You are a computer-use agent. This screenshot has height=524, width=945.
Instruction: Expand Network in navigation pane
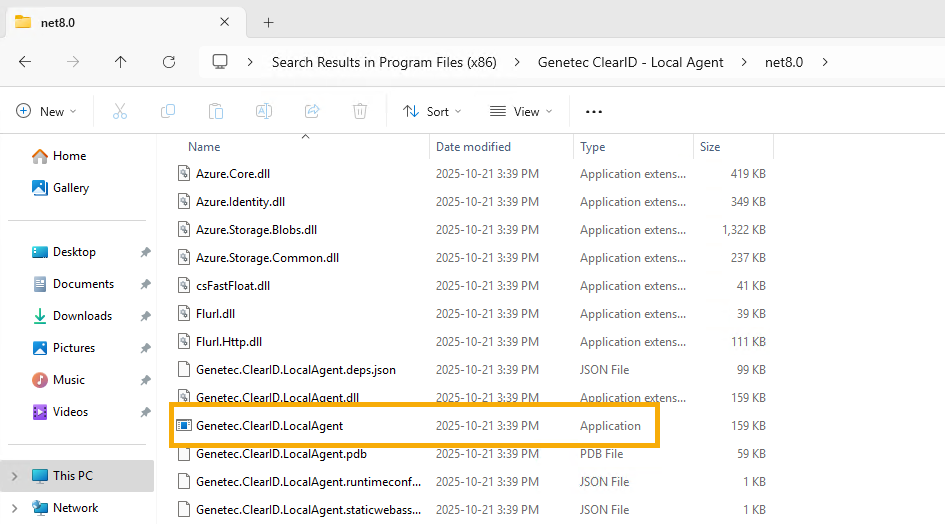(14, 508)
